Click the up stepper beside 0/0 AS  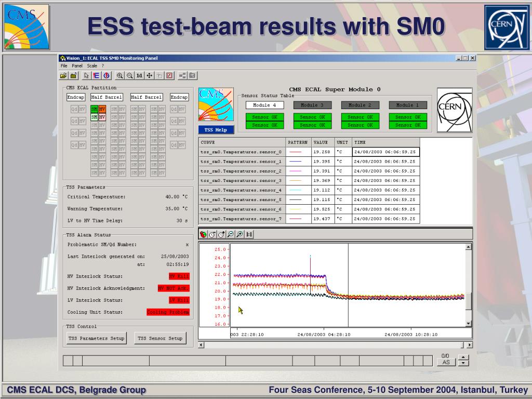(x=463, y=357)
